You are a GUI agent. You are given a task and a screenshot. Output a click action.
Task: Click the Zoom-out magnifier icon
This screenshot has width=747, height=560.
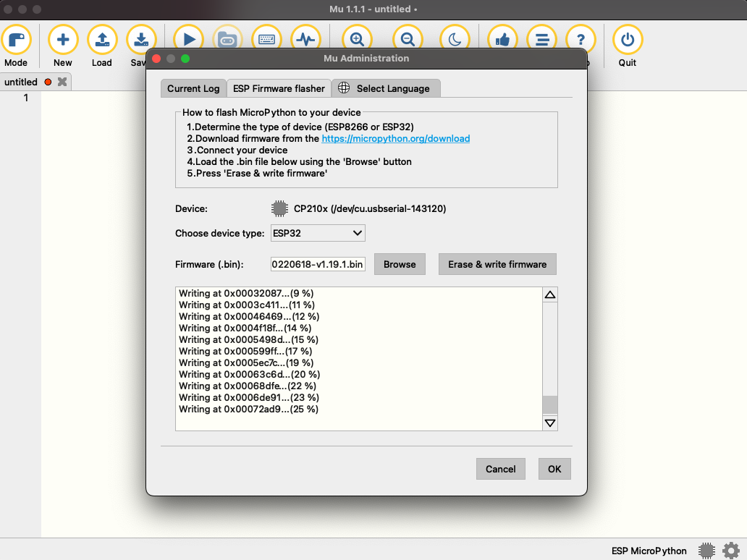click(408, 37)
